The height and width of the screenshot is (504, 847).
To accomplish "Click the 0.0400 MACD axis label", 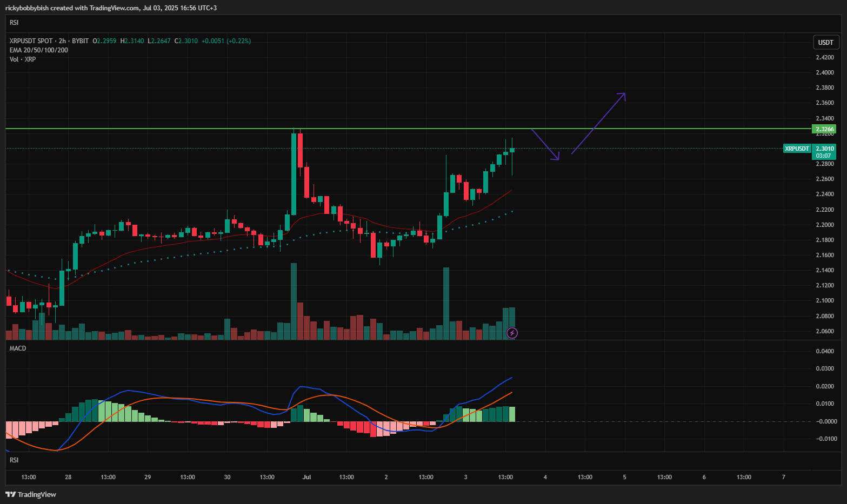I will pyautogui.click(x=824, y=351).
